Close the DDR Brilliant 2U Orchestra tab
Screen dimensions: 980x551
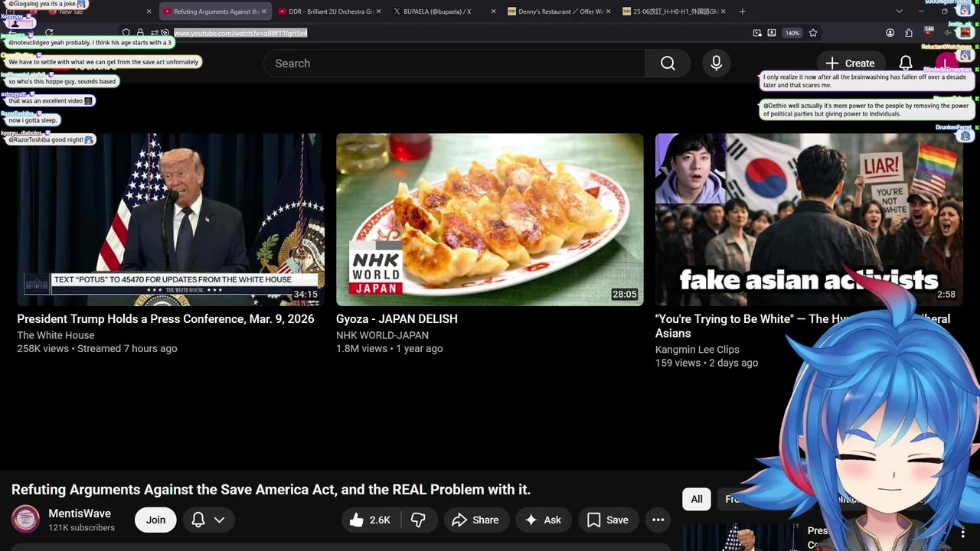(378, 11)
